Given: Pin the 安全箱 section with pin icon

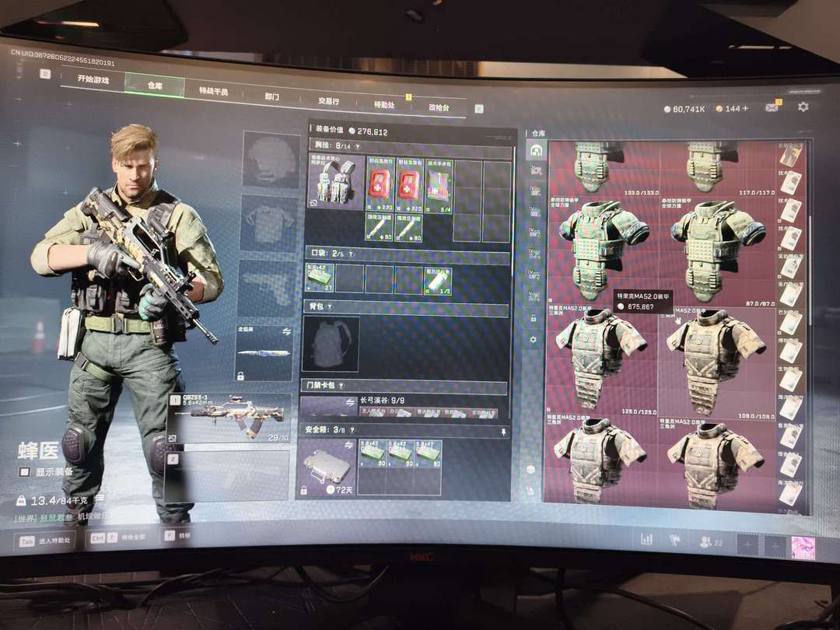Looking at the screenshot, I should [503, 432].
